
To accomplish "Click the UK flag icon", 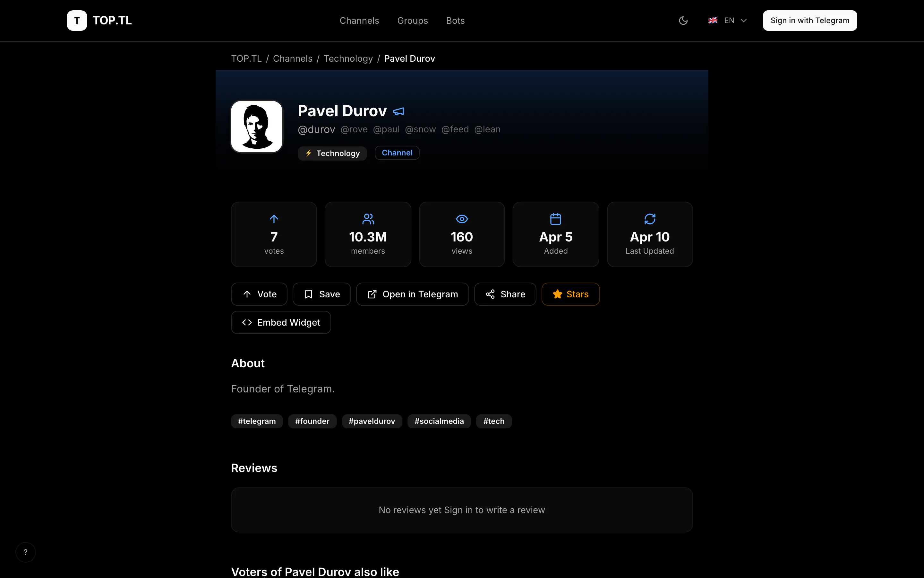I will point(713,21).
